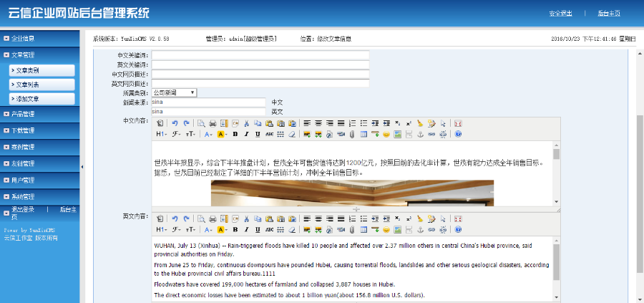
Task: Click 后台主页 link in top header
Action: pyautogui.click(x=609, y=13)
